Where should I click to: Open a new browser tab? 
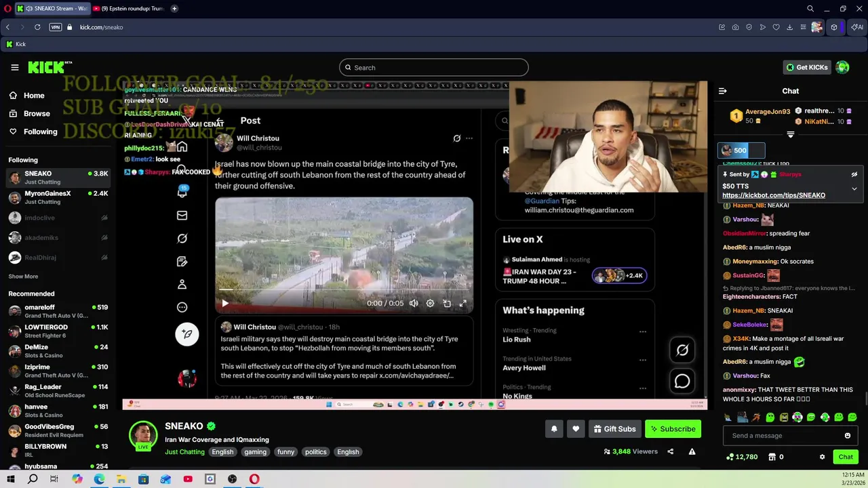[174, 9]
